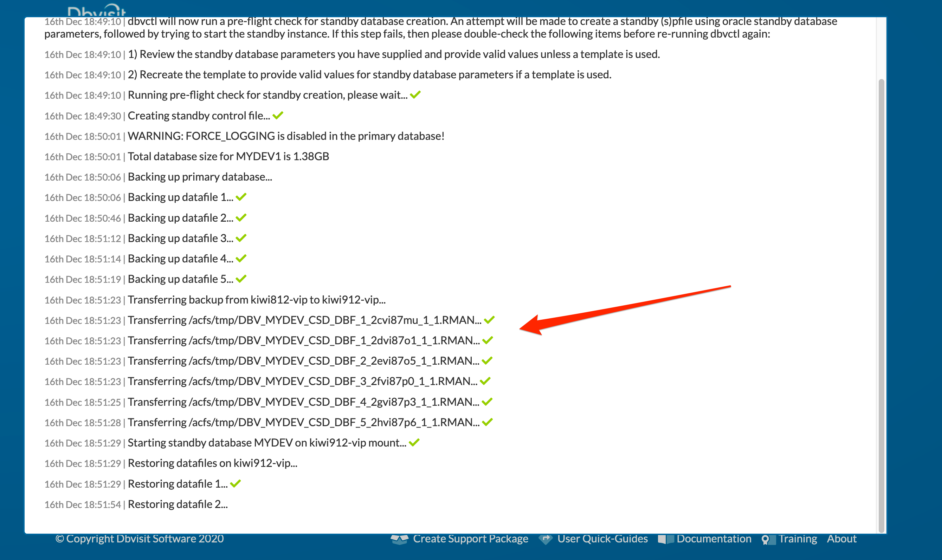Image resolution: width=942 pixels, height=560 pixels.
Task: Open User Quick-Guides link
Action: pos(602,539)
